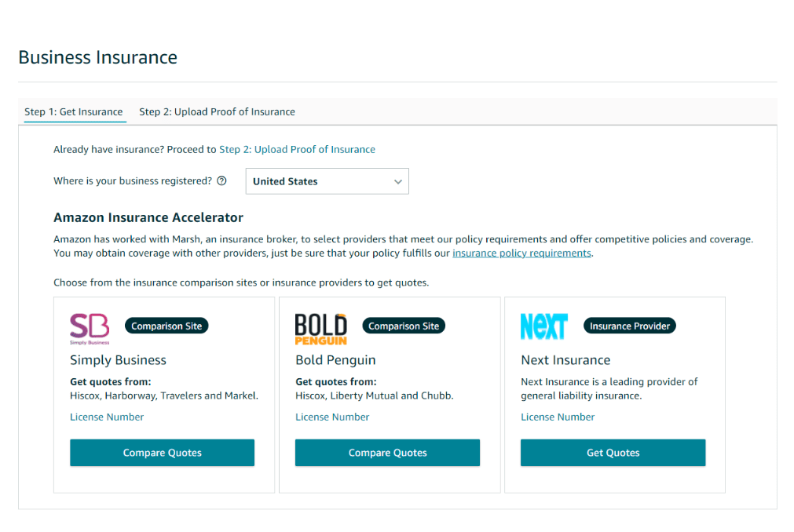Click the Simply Business card title
The height and width of the screenshot is (532, 794).
click(x=118, y=360)
